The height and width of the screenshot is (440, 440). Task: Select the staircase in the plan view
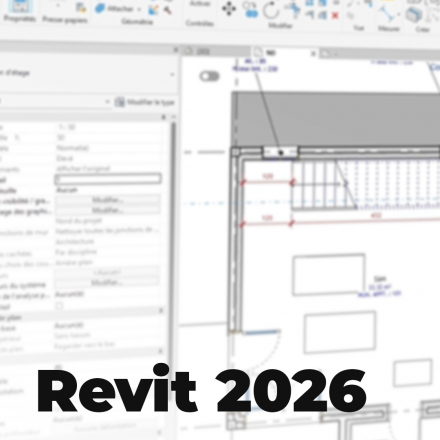(x=366, y=185)
